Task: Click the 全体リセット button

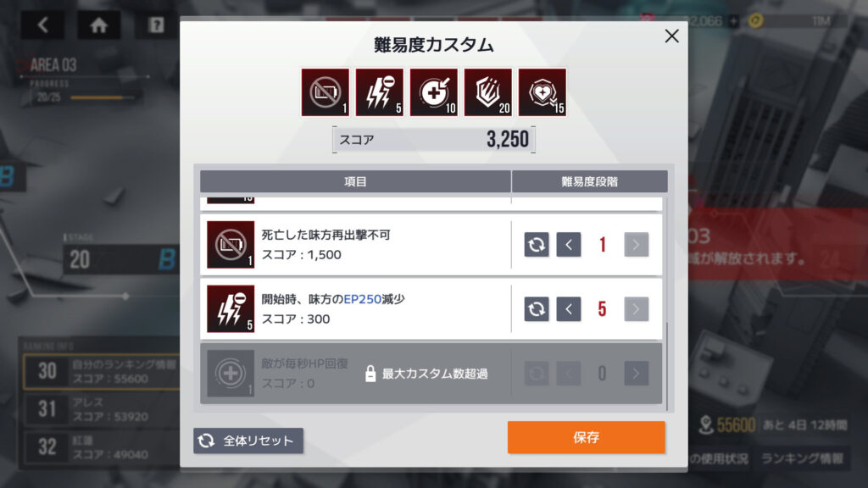Action: 248,441
